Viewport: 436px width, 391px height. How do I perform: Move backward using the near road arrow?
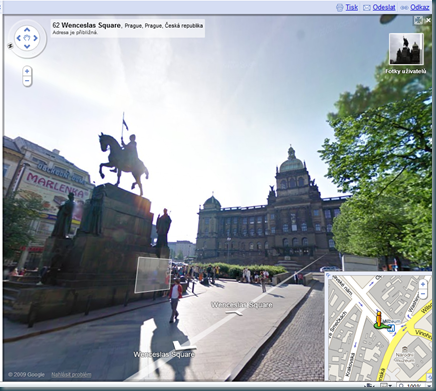point(184,346)
